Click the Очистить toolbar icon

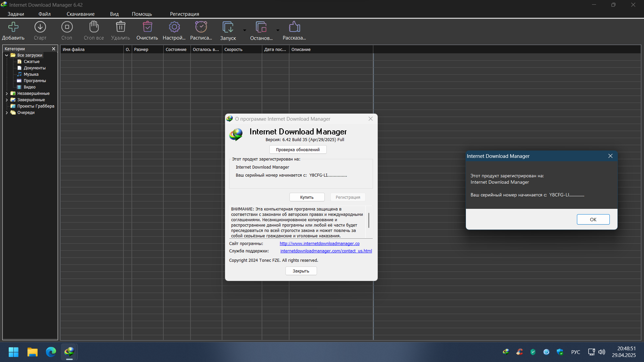(147, 27)
